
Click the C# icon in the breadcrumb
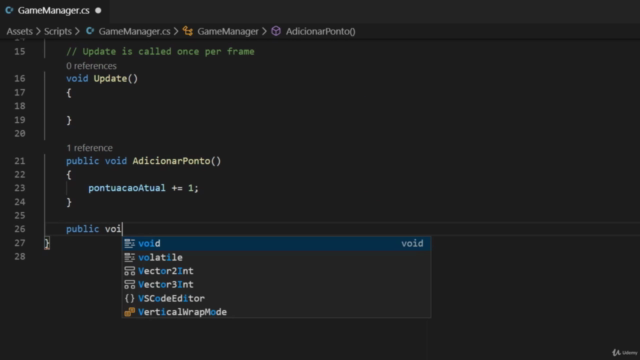[x=90, y=31]
